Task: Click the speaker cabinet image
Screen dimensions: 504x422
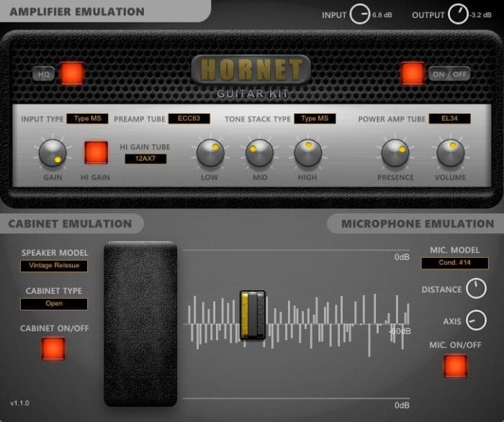Action: coord(140,324)
